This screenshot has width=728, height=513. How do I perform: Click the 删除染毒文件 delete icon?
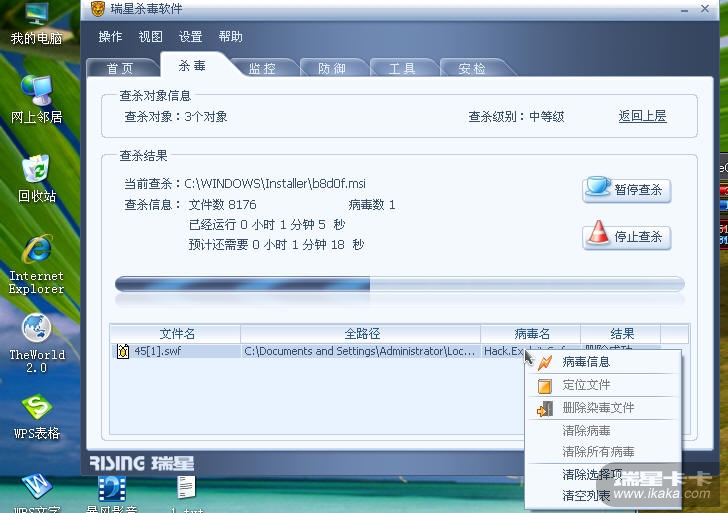(x=545, y=409)
